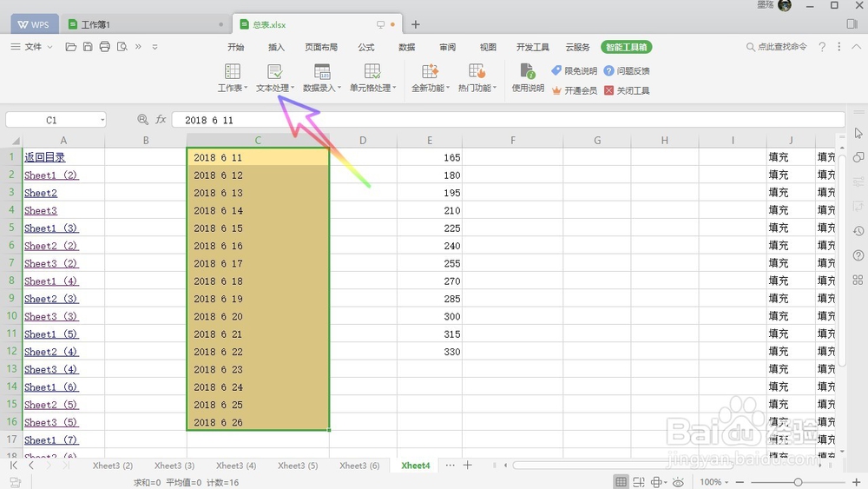This screenshot has height=489, width=868.
Task: Go to previous sheet navigation arrow
Action: click(31, 466)
